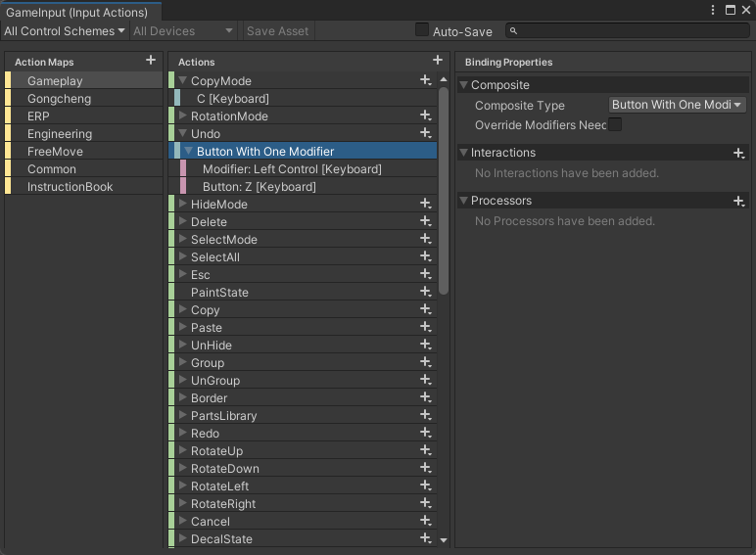Select the GameInput (Input Actions) tab
The width and height of the screenshot is (756, 555).
tap(77, 12)
